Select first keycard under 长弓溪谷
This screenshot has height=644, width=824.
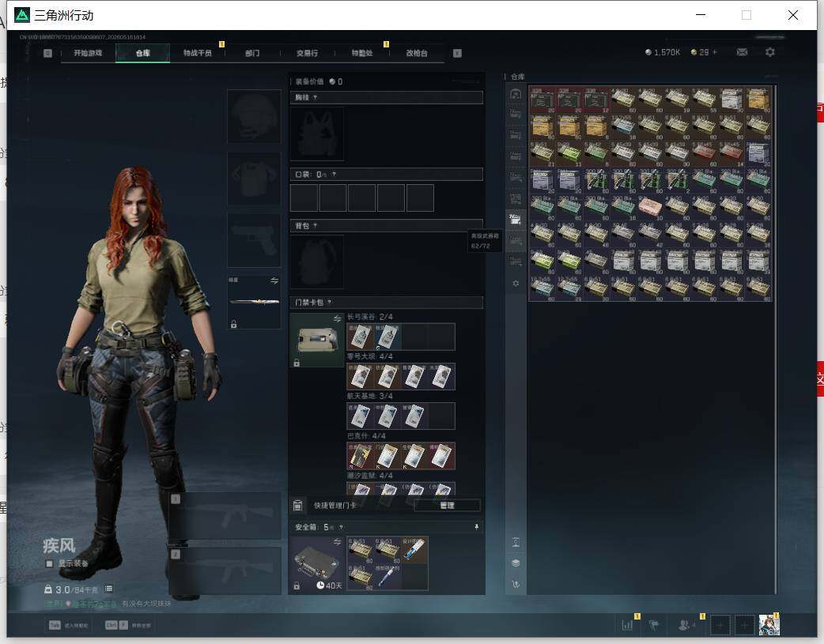(x=361, y=337)
